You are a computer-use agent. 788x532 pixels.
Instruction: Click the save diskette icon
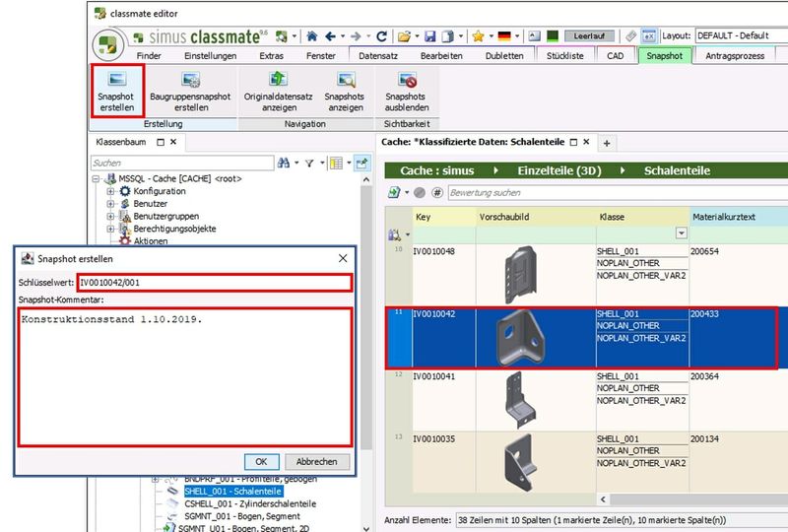[429, 36]
